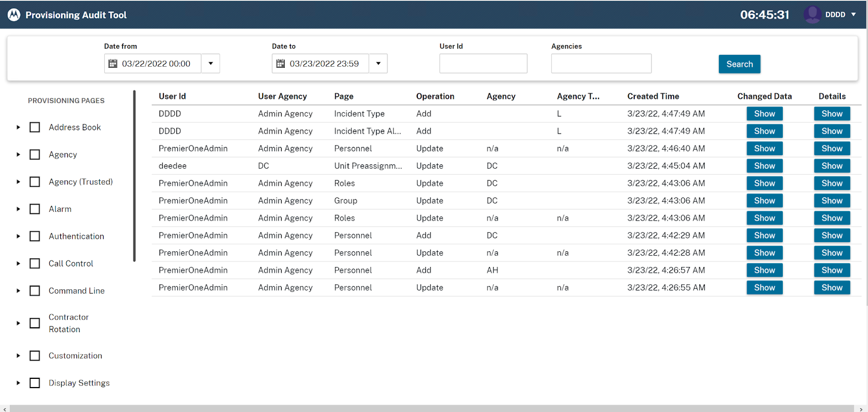The image size is (868, 412).
Task: Click the Date from calendar icon
Action: click(113, 64)
